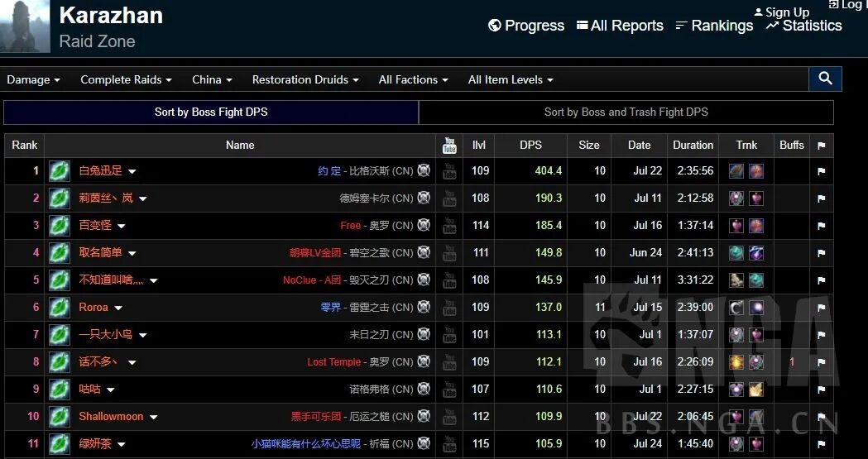Open the Complete Raids dropdown
Image resolution: width=868 pixels, height=459 pixels.
127,79
